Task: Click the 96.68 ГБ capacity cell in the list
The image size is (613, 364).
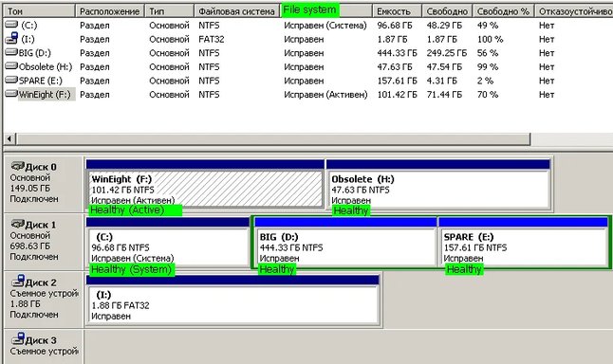Action: coord(395,26)
